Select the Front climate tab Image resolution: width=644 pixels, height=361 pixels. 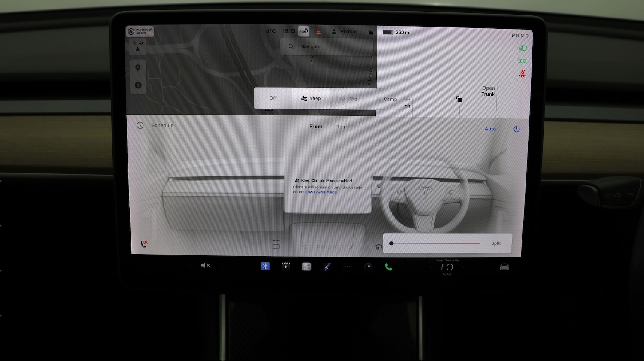(x=316, y=127)
